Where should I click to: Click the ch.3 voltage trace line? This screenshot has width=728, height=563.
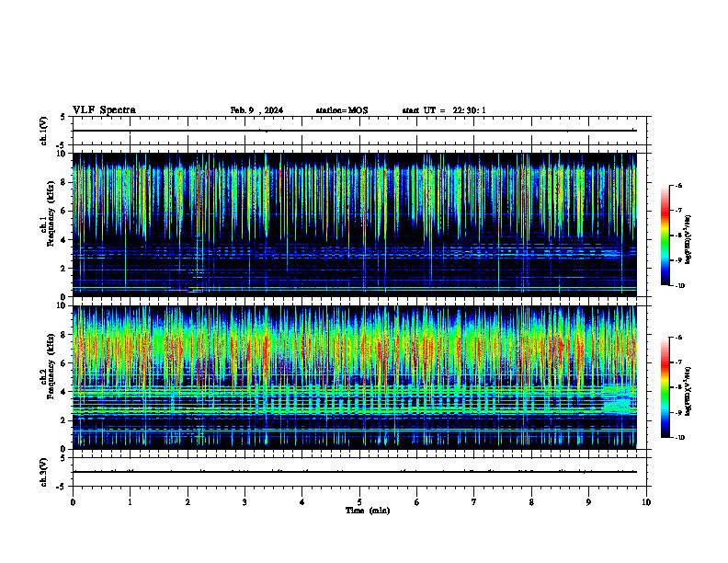[x=355, y=472]
